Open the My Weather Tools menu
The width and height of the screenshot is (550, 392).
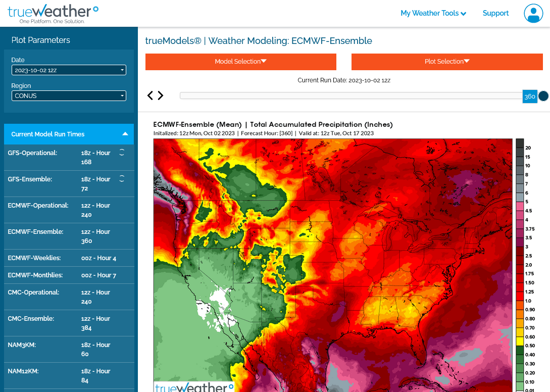pyautogui.click(x=433, y=14)
